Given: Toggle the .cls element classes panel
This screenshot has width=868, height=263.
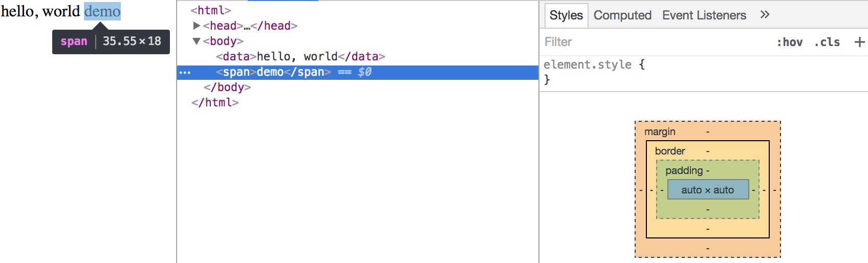Looking at the screenshot, I should click(x=827, y=42).
